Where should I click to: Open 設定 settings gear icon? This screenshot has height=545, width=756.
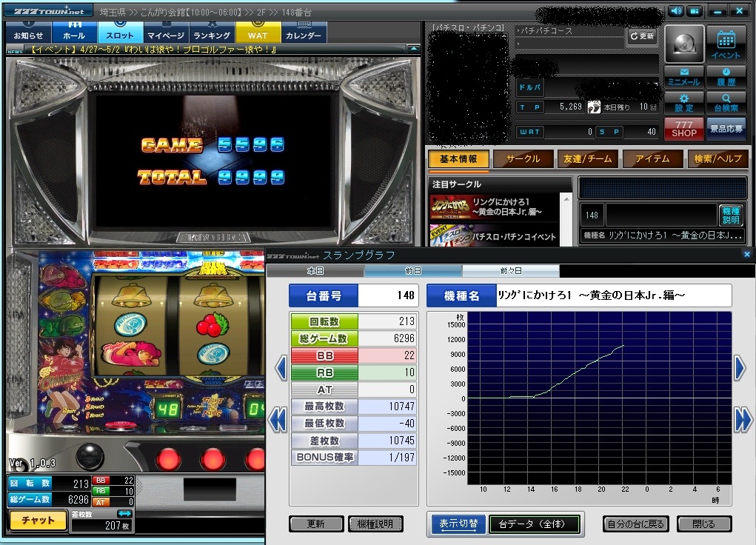tap(684, 103)
